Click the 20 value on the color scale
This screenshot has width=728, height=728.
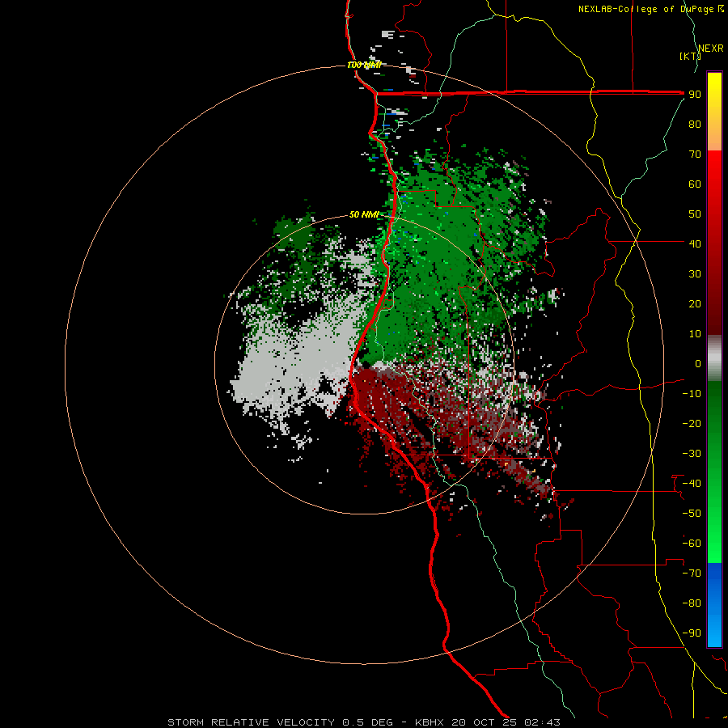click(x=695, y=303)
